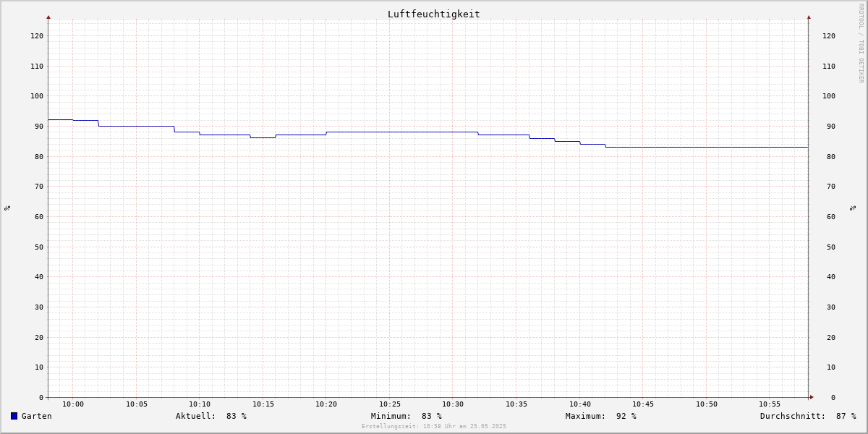868x434 pixels.
Task: Click the 10:50 time axis label
Action: pos(707,404)
